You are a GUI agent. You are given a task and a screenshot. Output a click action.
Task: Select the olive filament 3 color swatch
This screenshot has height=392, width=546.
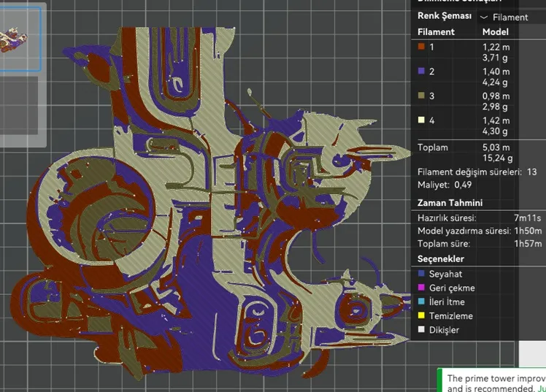click(x=421, y=96)
